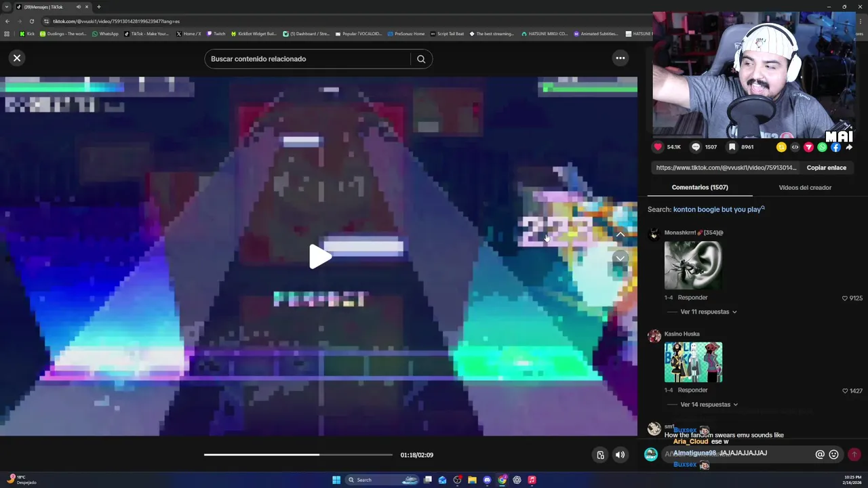Open the Kick bookmark
Viewport: 868px width, 488px height.
pyautogui.click(x=27, y=34)
